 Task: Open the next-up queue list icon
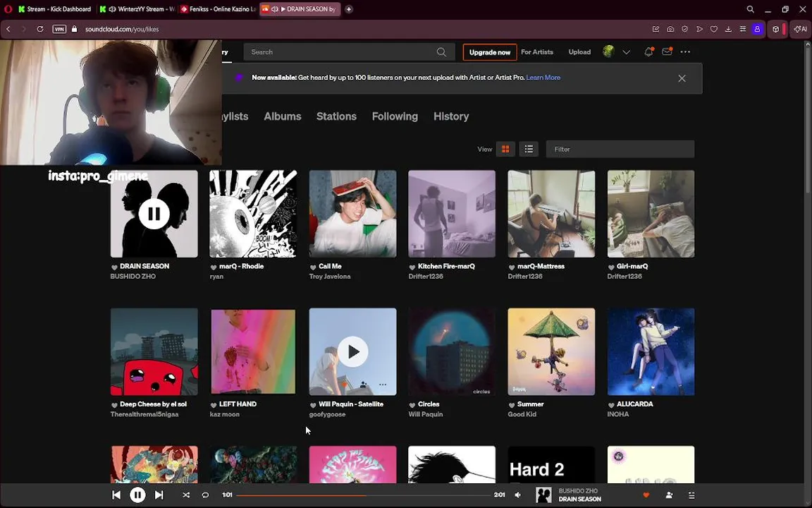[x=691, y=495]
